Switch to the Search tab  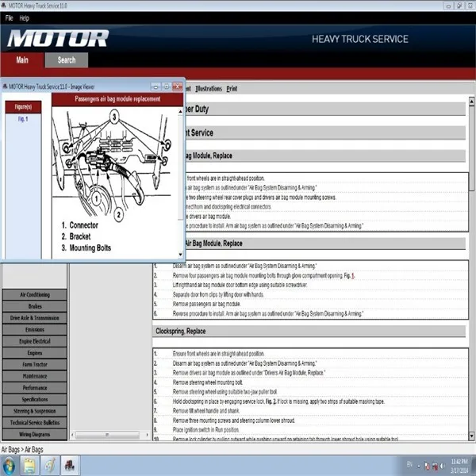tap(67, 59)
